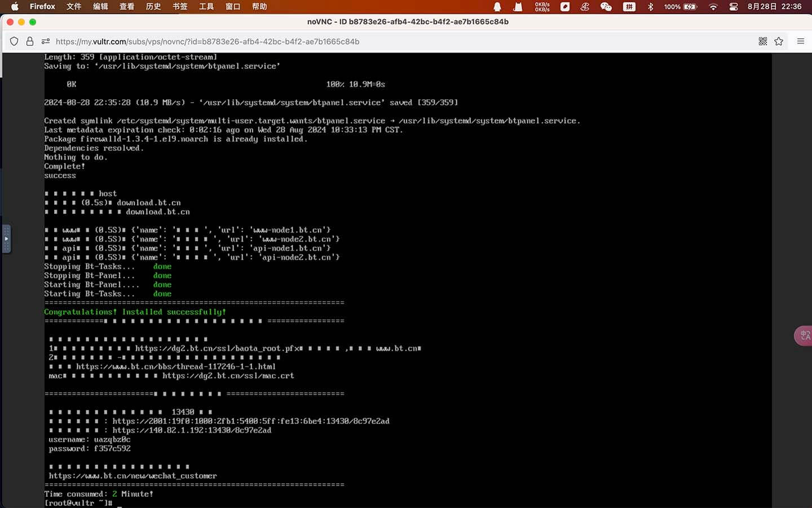Click the pink translate floating button
Image resolution: width=812 pixels, height=508 pixels.
click(x=804, y=336)
